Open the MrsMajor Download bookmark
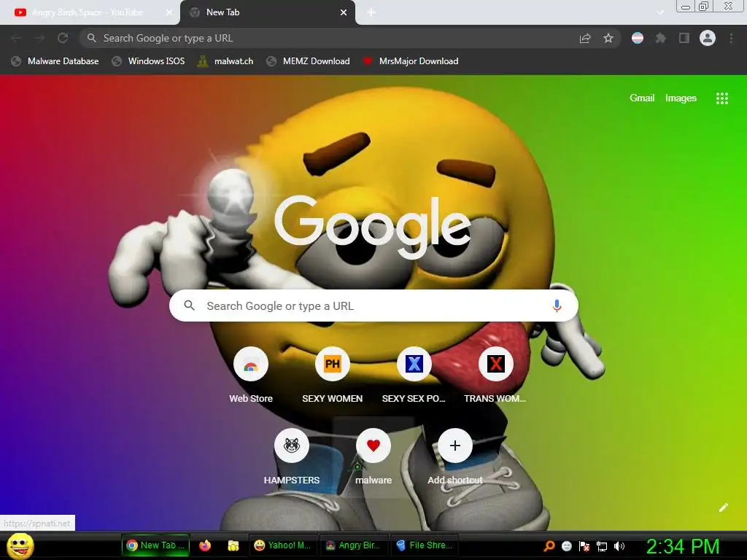747x560 pixels. click(x=411, y=61)
